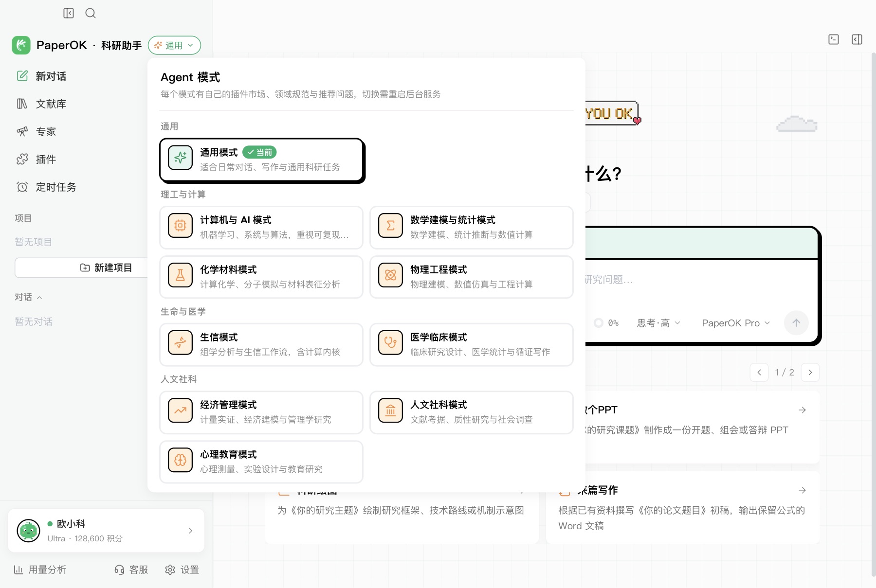Select the 经济管理模式 card
The height and width of the screenshot is (588, 876).
pos(261,412)
